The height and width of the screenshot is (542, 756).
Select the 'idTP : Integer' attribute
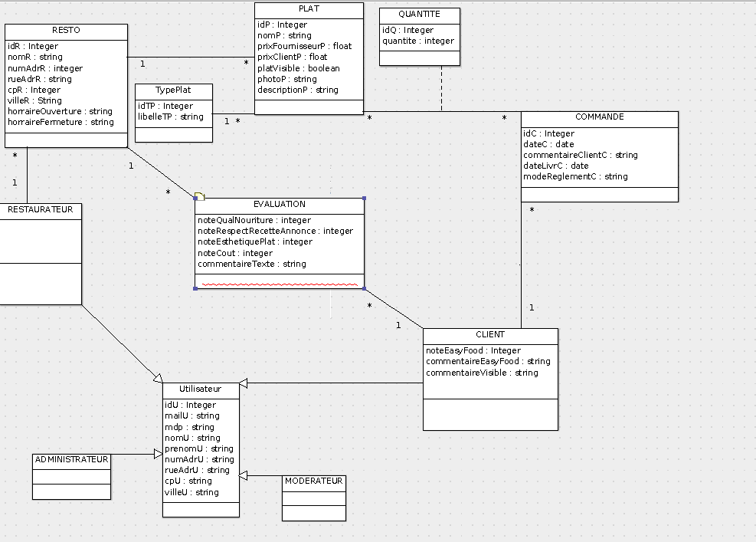coord(165,106)
